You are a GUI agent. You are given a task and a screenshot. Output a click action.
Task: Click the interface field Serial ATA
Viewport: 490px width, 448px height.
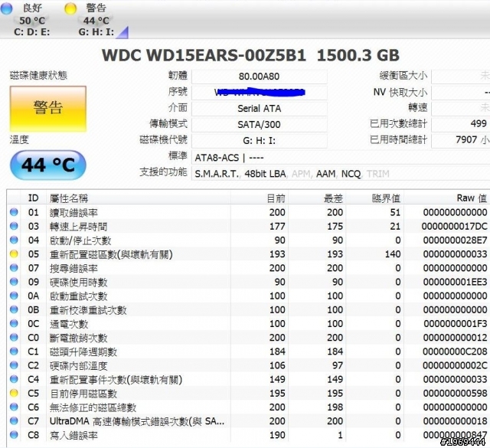pyautogui.click(x=259, y=109)
